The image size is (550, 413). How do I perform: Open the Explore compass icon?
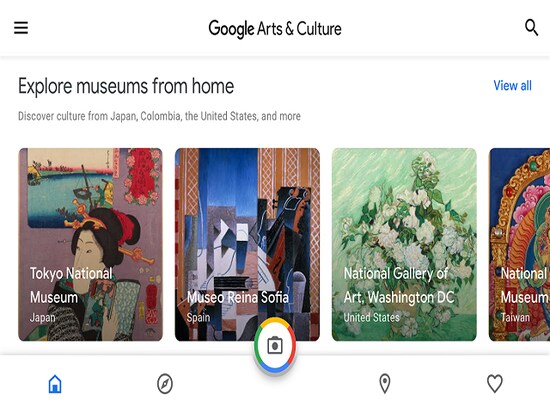[165, 384]
